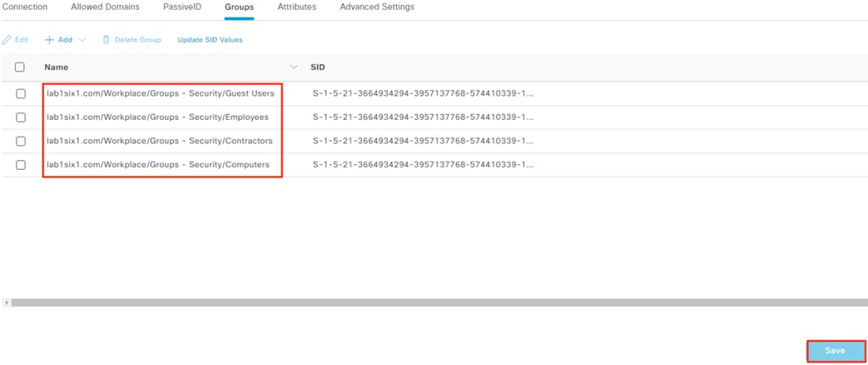Open the PassiveID tab
The height and width of the screenshot is (365, 868).
[x=182, y=7]
